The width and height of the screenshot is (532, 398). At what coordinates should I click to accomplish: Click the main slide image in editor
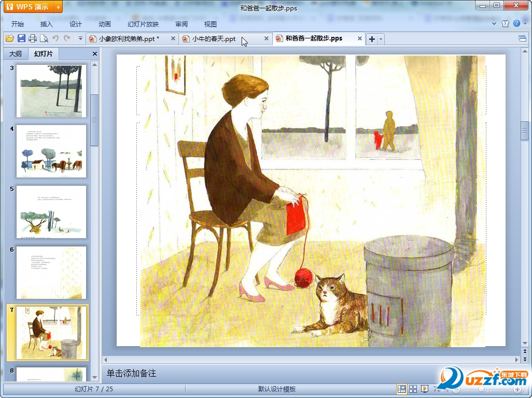tap(313, 201)
